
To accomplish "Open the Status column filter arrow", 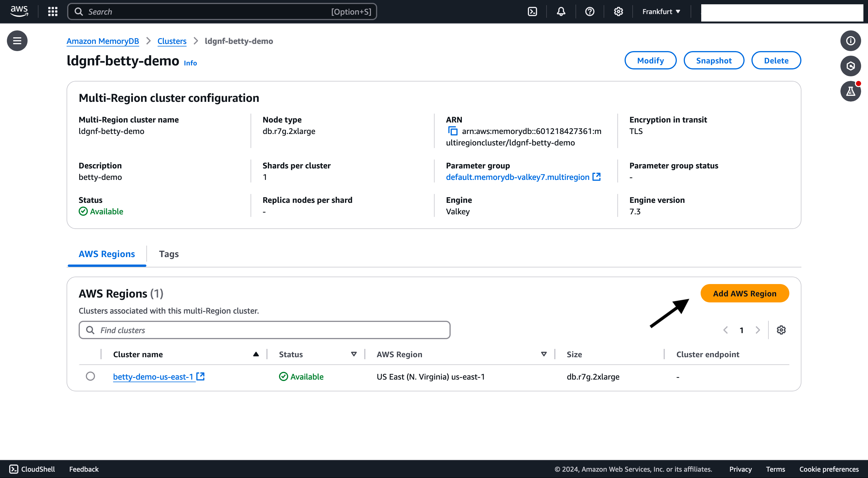I will click(x=353, y=354).
